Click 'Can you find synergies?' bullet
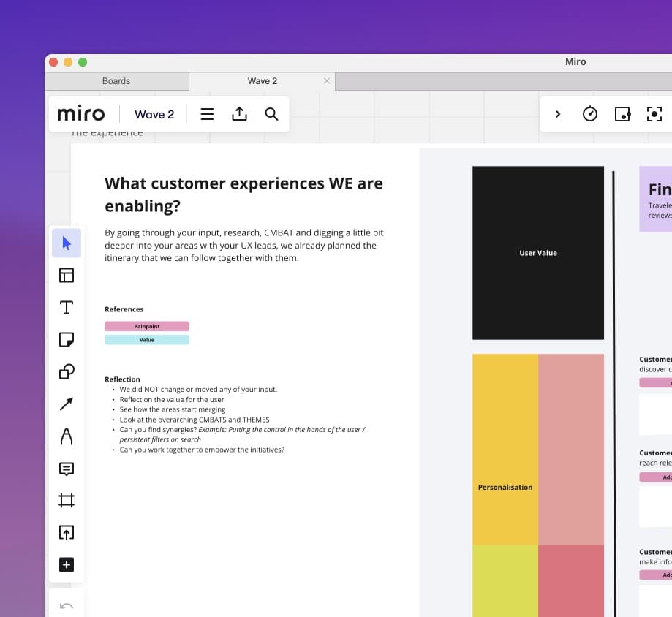This screenshot has height=617, width=672. pos(243,434)
